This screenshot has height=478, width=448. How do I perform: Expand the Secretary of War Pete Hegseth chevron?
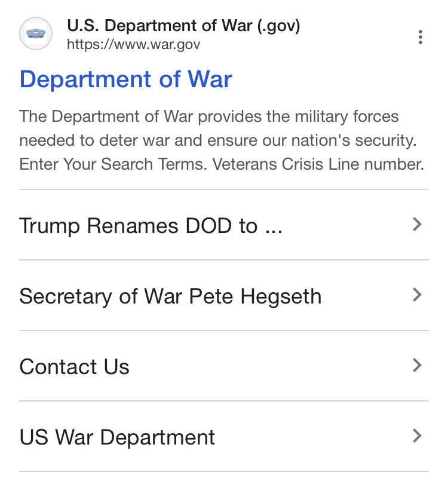[418, 295]
